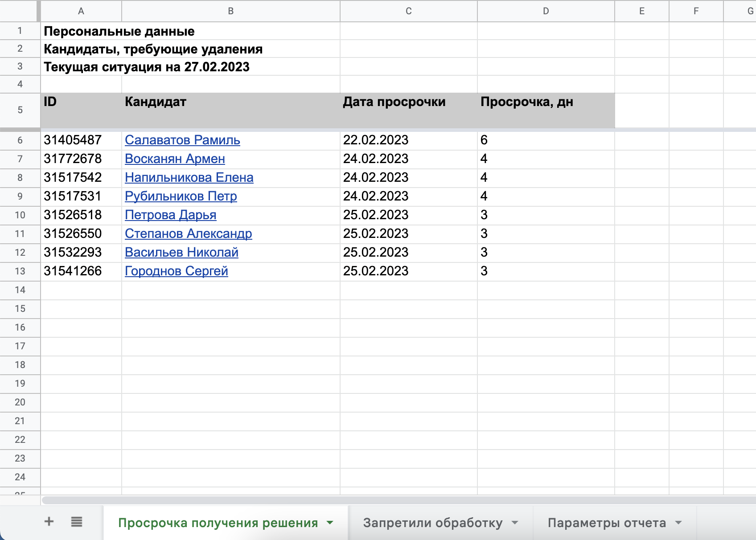Select column D header
This screenshot has width=756, height=540.
coord(546,11)
